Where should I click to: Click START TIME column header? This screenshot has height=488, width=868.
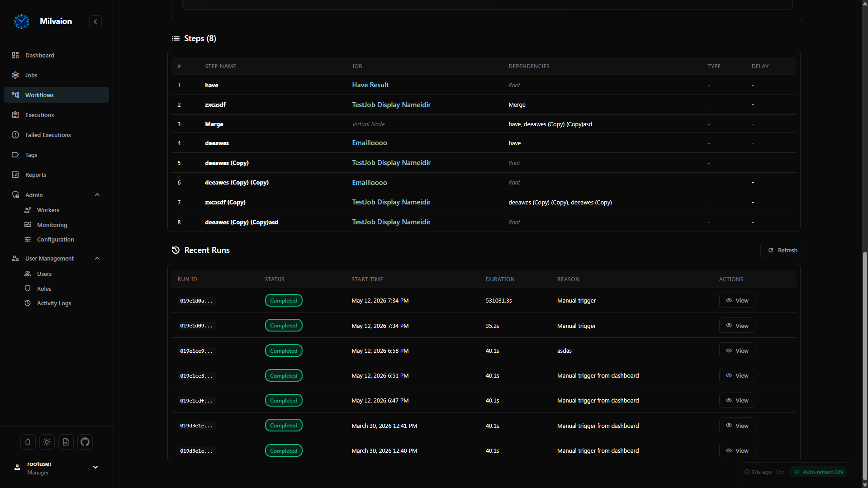pyautogui.click(x=367, y=279)
